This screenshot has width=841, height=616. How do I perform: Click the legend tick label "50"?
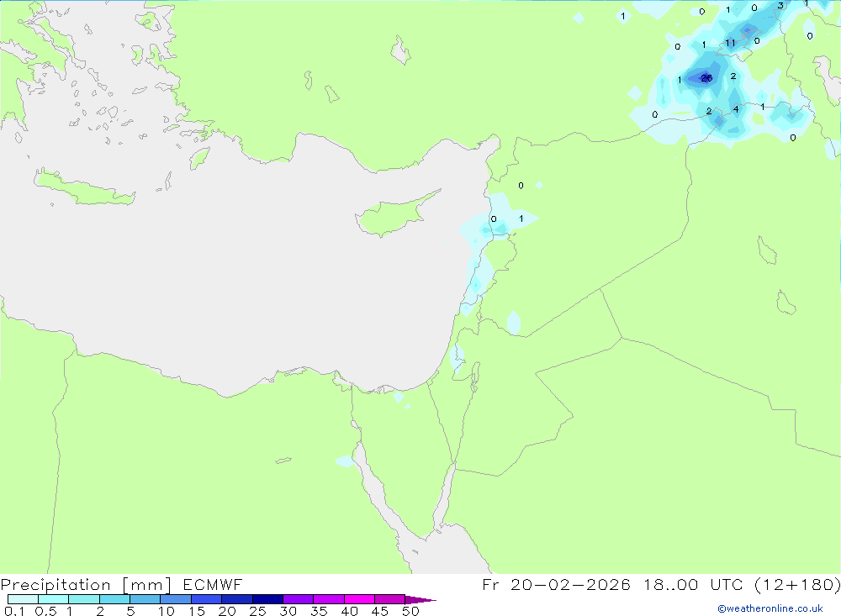click(x=410, y=611)
